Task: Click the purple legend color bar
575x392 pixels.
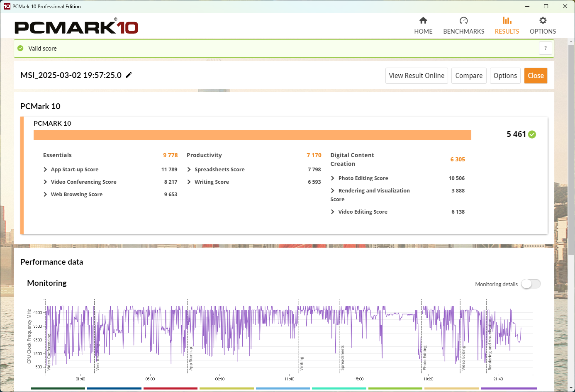Action: point(509,389)
